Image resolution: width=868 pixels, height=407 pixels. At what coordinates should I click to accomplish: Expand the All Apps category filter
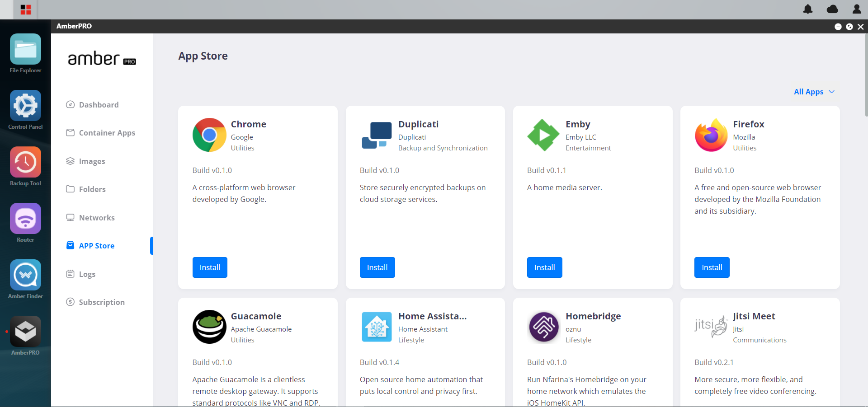(x=814, y=92)
